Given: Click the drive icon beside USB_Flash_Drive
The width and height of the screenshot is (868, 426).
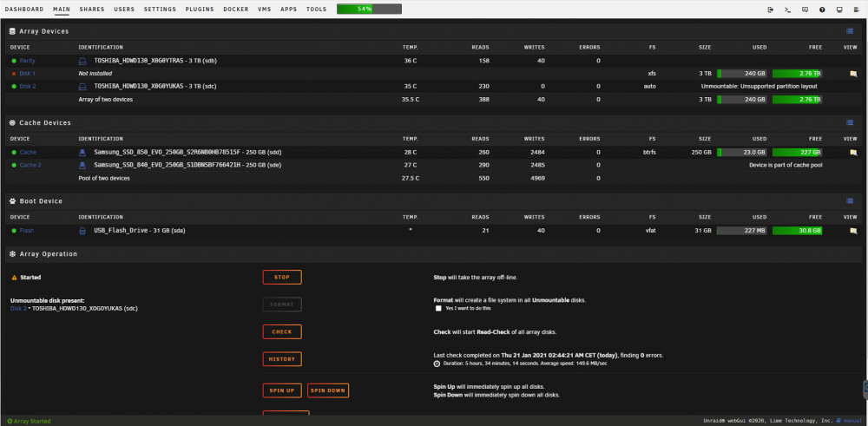Looking at the screenshot, I should click(82, 231).
